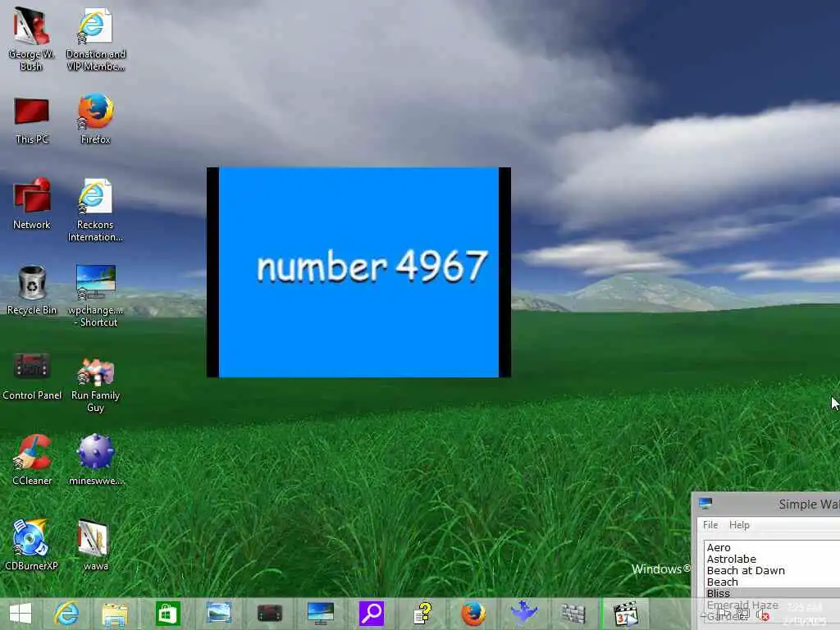Launch CCleaner from the desktop
This screenshot has width=840, height=630.
tap(32, 459)
